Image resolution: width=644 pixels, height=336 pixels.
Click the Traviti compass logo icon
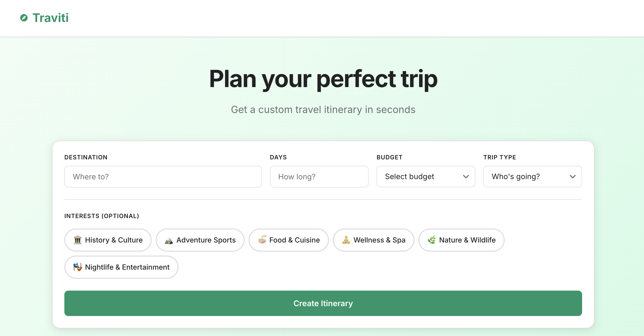coord(24,18)
